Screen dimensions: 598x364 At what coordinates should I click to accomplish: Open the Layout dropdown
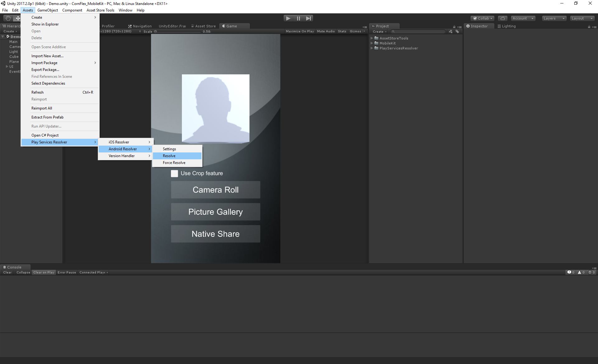(x=582, y=18)
